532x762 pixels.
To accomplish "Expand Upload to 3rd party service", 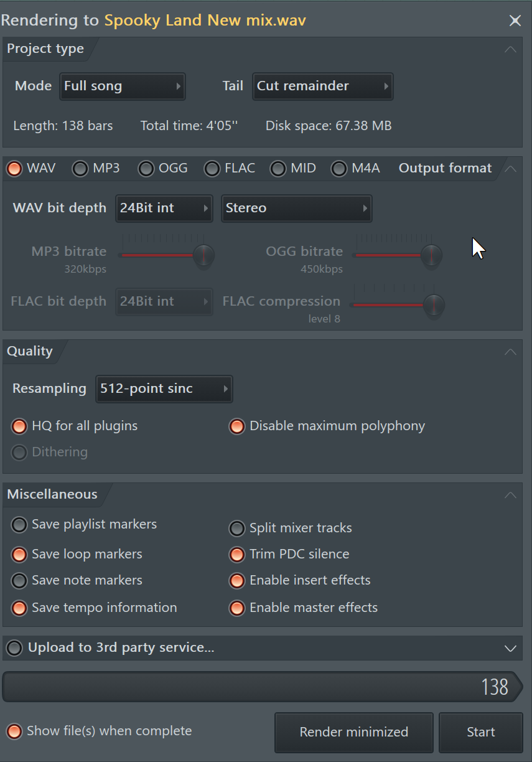I will [510, 648].
